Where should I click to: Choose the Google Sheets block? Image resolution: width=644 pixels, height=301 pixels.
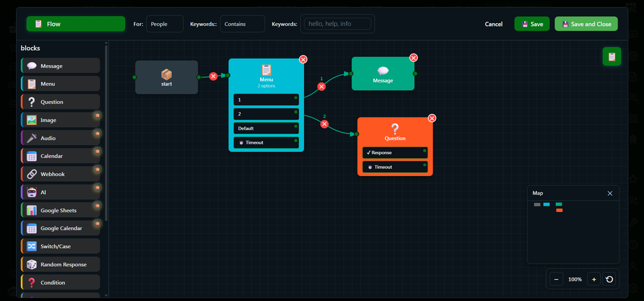click(x=61, y=210)
